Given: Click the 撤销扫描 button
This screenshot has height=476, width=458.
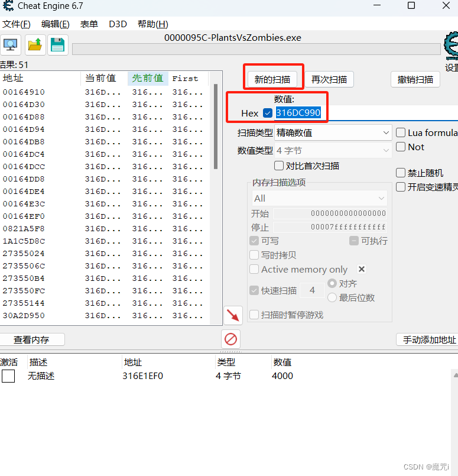Looking at the screenshot, I should (x=415, y=80).
